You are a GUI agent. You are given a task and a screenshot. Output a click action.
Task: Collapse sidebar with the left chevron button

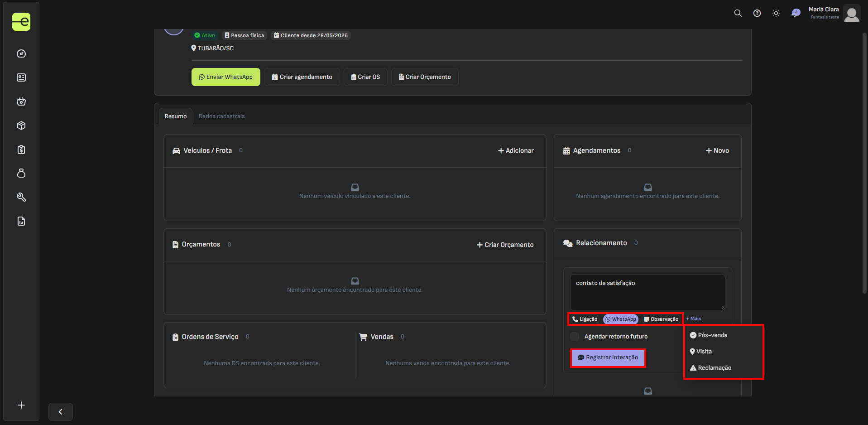(61, 412)
